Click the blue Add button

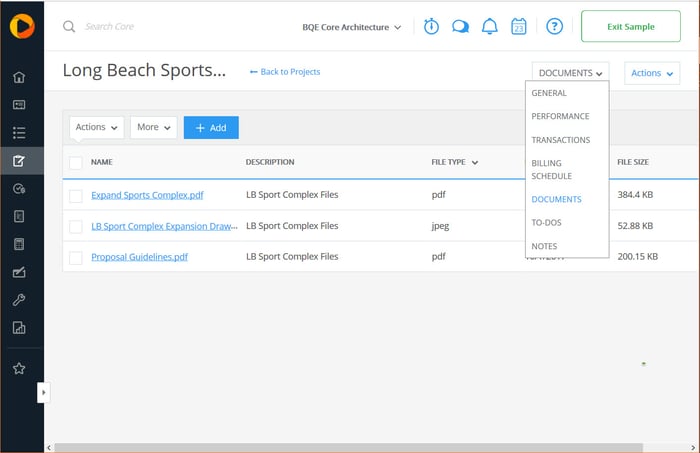[211, 128]
